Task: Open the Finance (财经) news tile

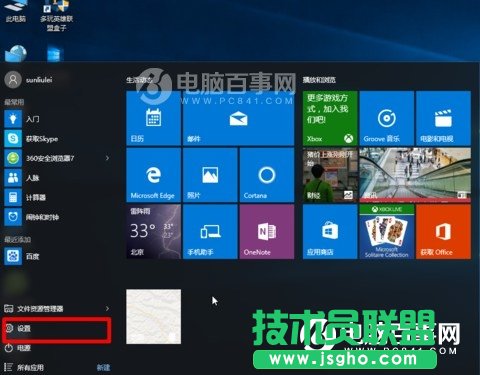Action: (x=330, y=175)
